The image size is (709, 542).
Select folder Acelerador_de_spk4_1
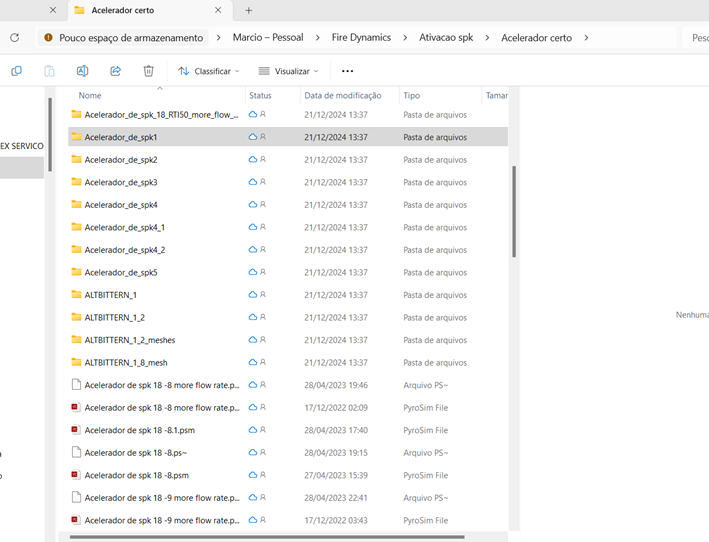tap(288, 227)
